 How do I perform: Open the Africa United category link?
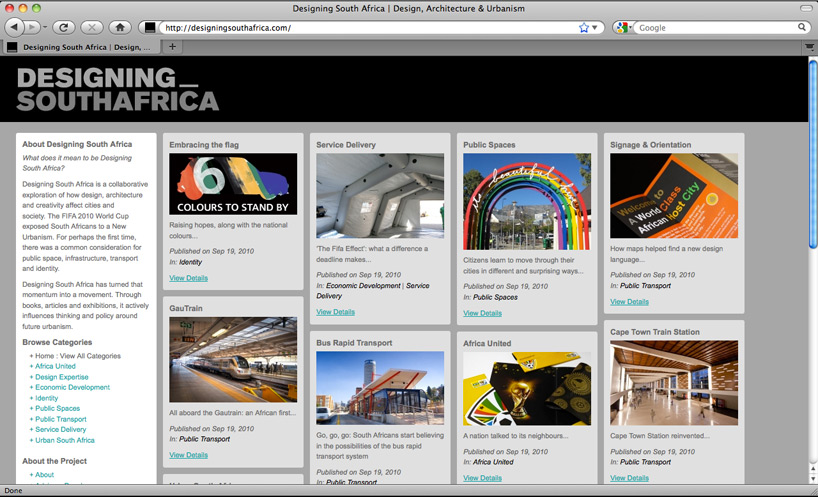click(x=55, y=366)
